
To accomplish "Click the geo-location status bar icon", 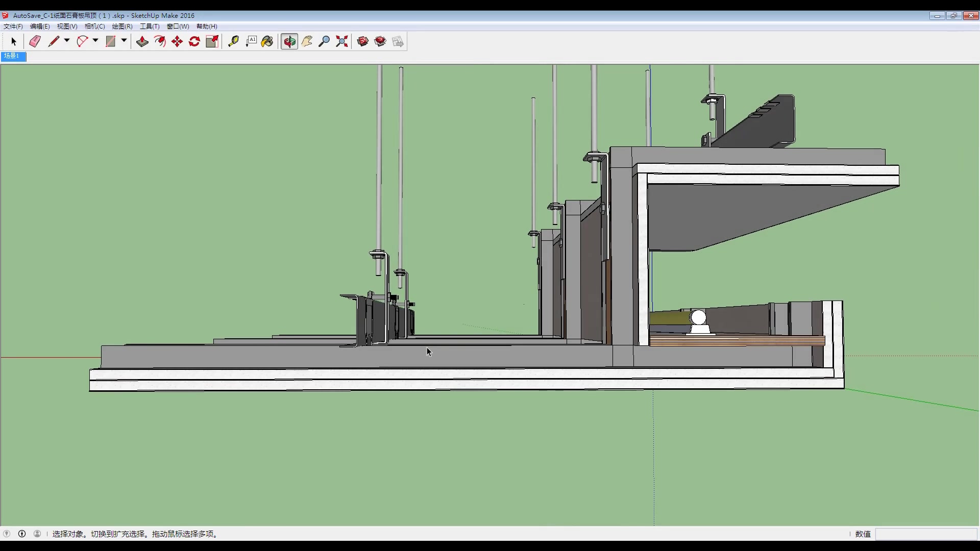I will click(x=7, y=534).
